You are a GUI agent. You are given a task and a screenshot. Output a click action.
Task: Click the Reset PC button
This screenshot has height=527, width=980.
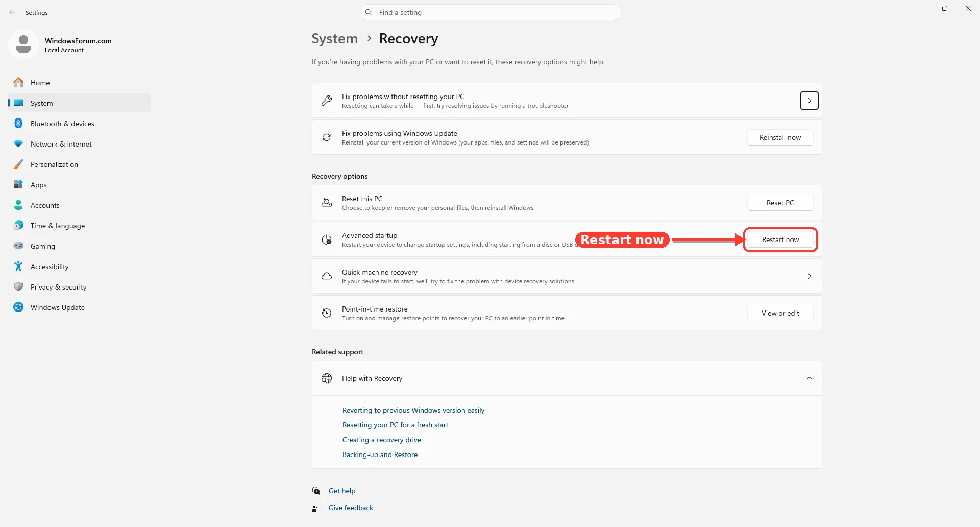pos(780,203)
